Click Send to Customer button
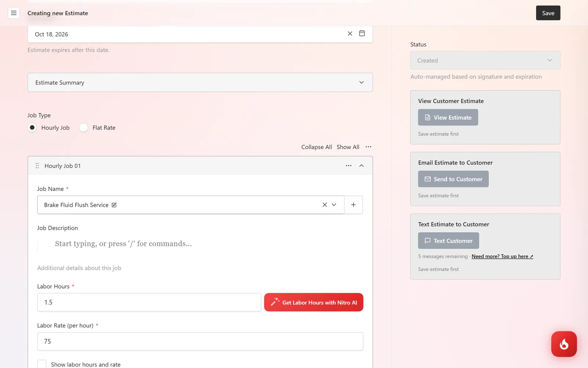Screen dimensions: 588x368 (x=453, y=179)
